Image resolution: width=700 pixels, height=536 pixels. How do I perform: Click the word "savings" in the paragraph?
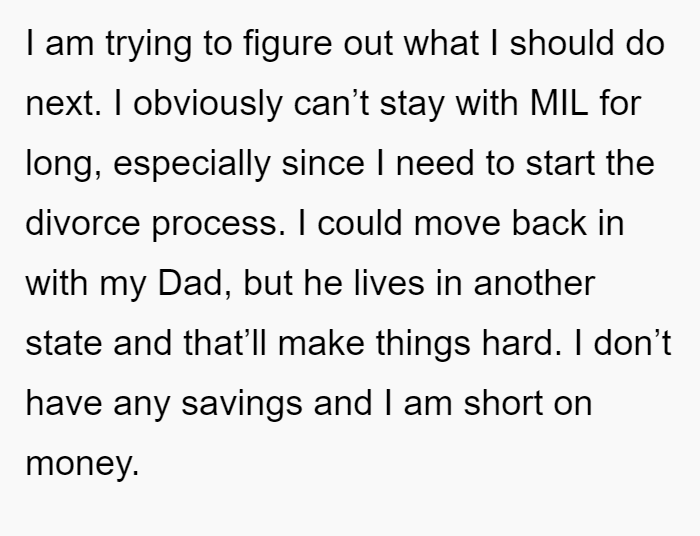pos(242,404)
